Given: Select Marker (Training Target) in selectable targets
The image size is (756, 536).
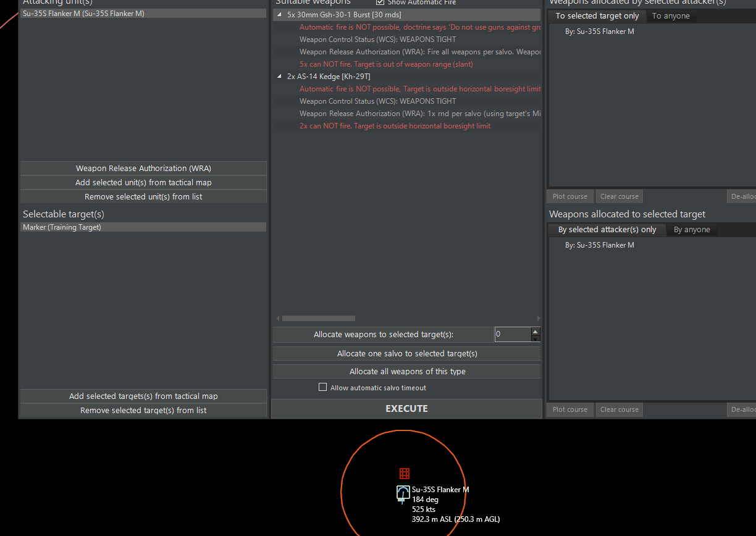Looking at the screenshot, I should pos(143,227).
